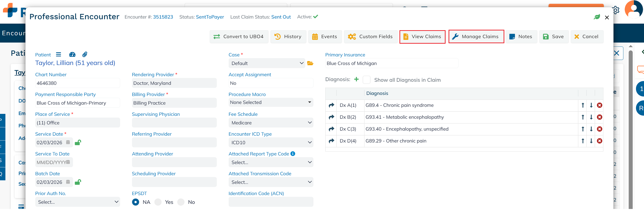Open the Case folder icon
The height and width of the screenshot is (211, 644).
(310, 63)
